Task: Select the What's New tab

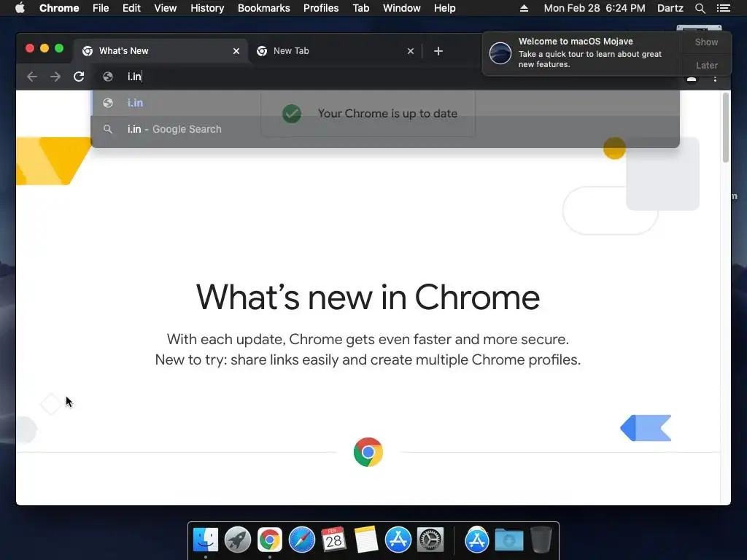Action: click(160, 51)
